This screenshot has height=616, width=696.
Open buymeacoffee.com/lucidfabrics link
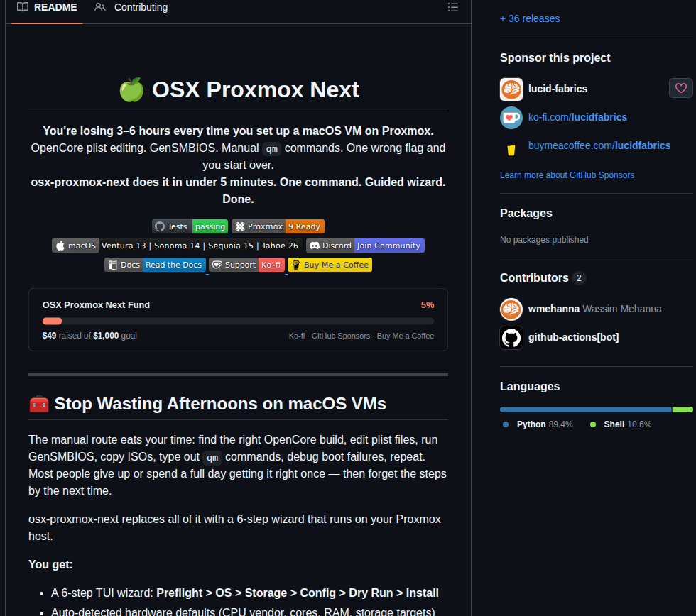pos(599,145)
